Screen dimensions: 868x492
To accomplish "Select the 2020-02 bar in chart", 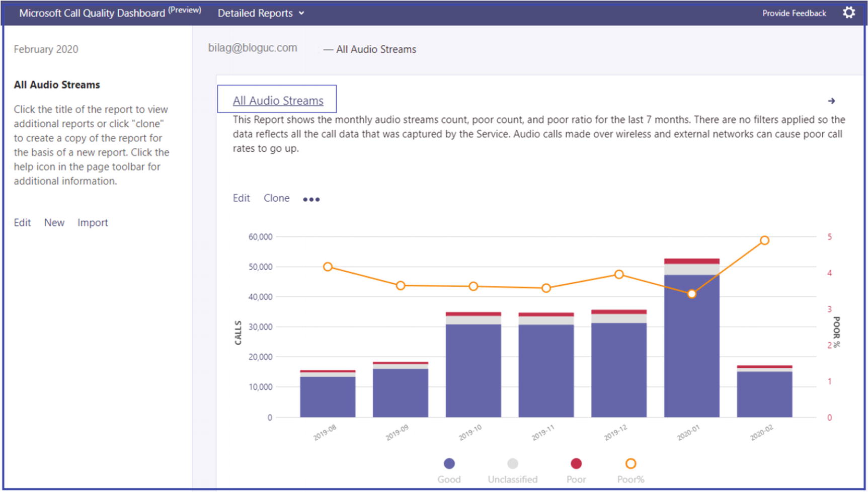I will (764, 391).
